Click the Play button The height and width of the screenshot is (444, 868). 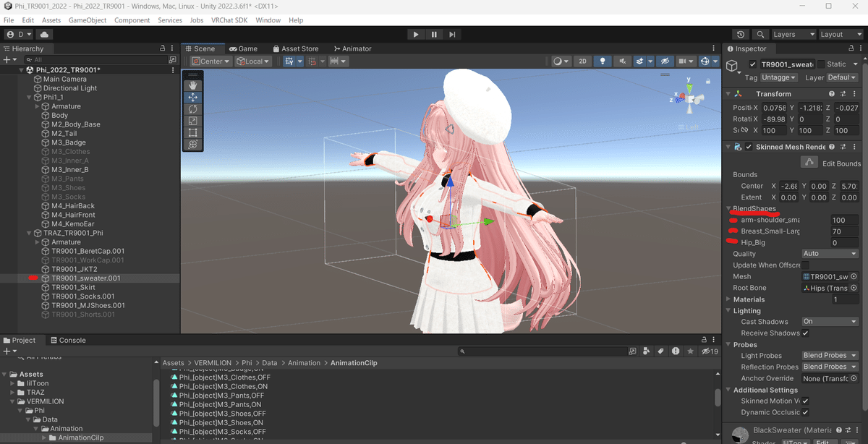415,34
